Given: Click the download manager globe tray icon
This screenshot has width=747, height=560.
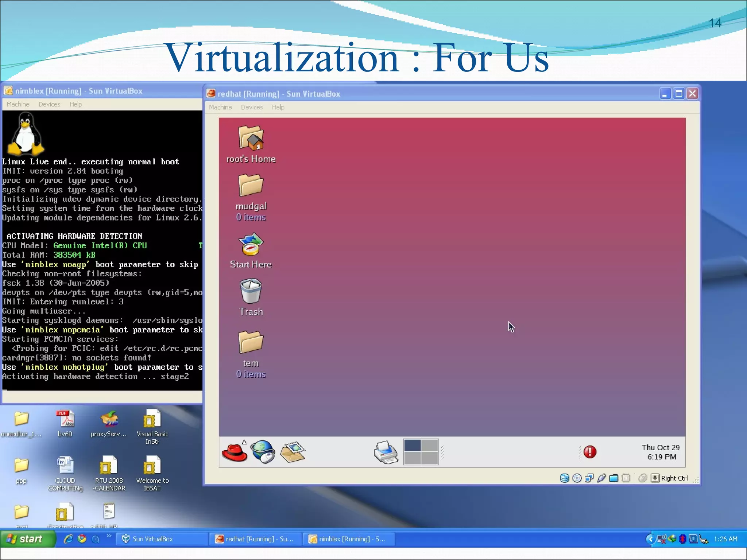Looking at the screenshot, I should coord(672,539).
